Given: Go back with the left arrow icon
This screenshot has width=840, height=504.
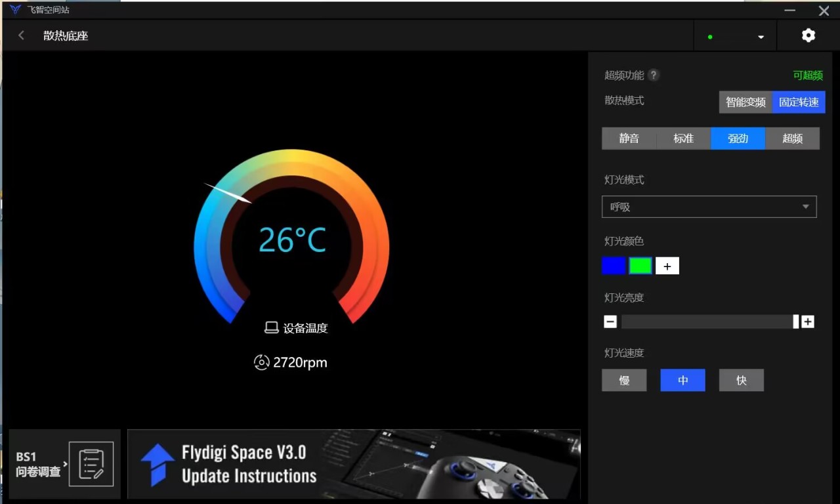Looking at the screenshot, I should click(22, 35).
